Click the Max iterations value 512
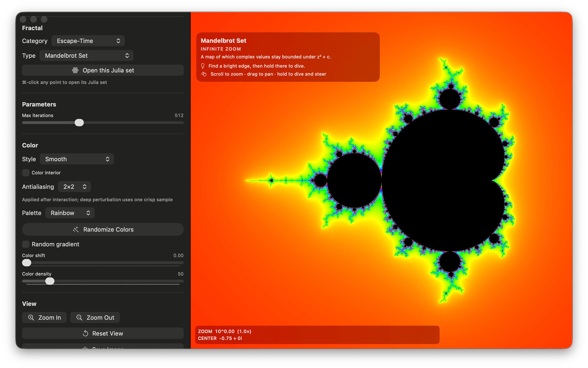This screenshot has height=368, width=588. (179, 115)
